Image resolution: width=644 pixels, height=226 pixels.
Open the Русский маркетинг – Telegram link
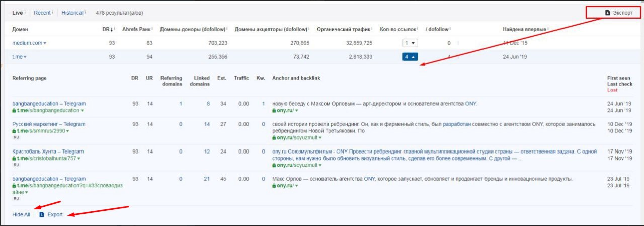(x=49, y=124)
